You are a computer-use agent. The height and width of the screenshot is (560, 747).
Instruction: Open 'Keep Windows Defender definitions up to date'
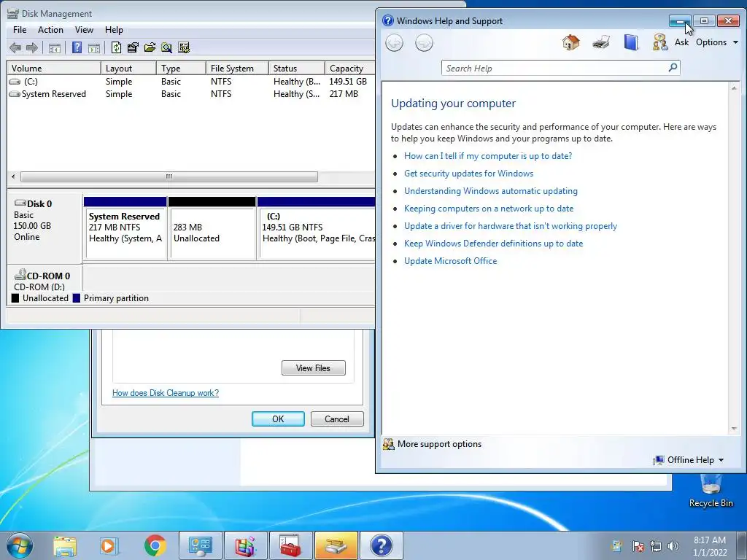493,244
